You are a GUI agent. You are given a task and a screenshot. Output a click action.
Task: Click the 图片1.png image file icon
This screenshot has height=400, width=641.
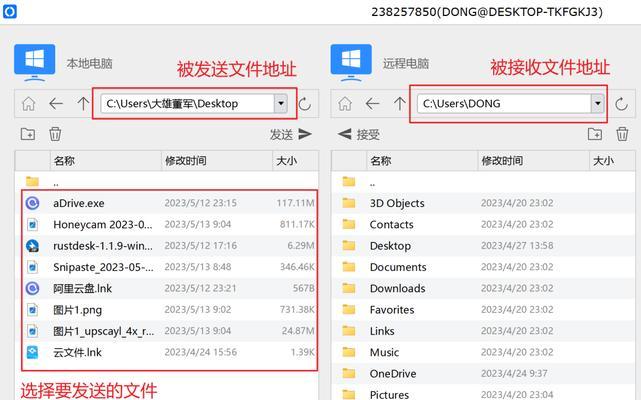click(32, 310)
